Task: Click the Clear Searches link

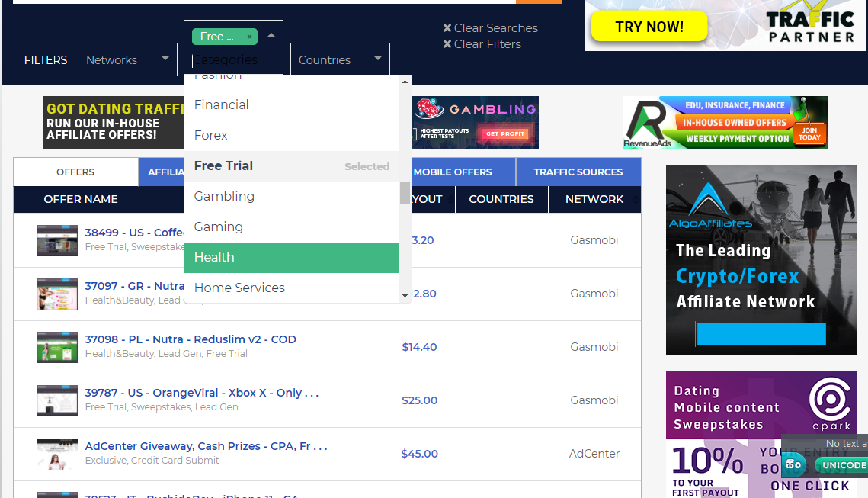Action: point(496,27)
